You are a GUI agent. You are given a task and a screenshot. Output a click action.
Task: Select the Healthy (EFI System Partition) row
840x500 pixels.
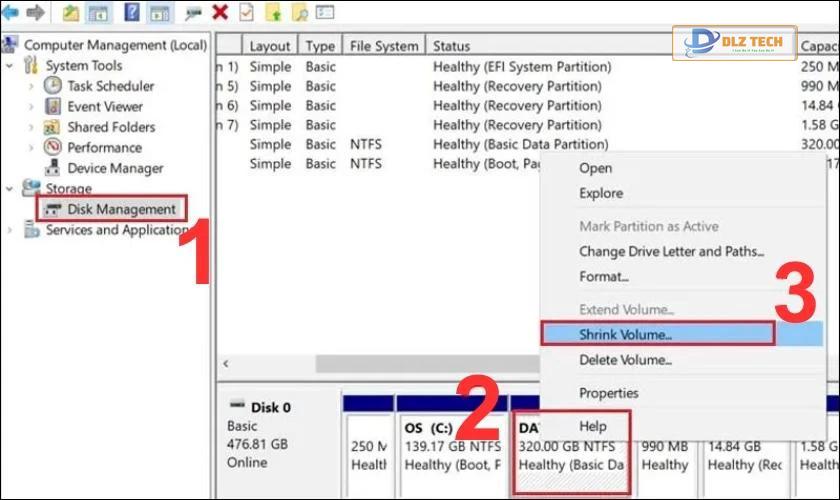click(x=522, y=66)
